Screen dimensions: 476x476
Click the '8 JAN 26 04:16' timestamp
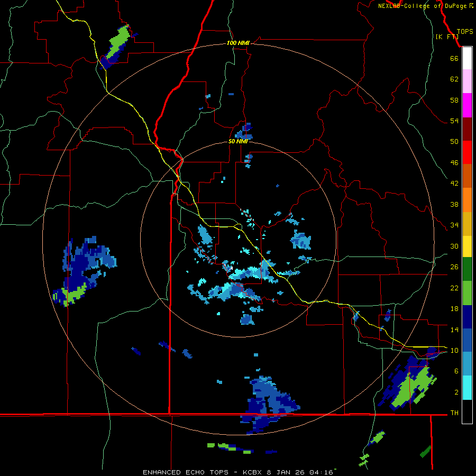tap(300, 472)
